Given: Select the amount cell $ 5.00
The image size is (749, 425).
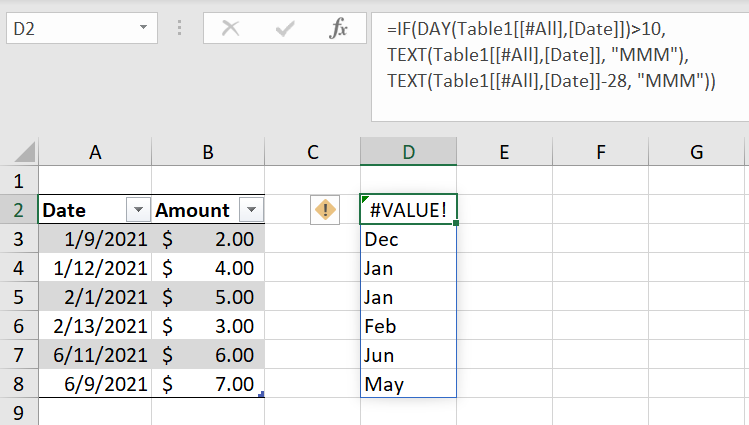Looking at the screenshot, I should click(x=208, y=297).
